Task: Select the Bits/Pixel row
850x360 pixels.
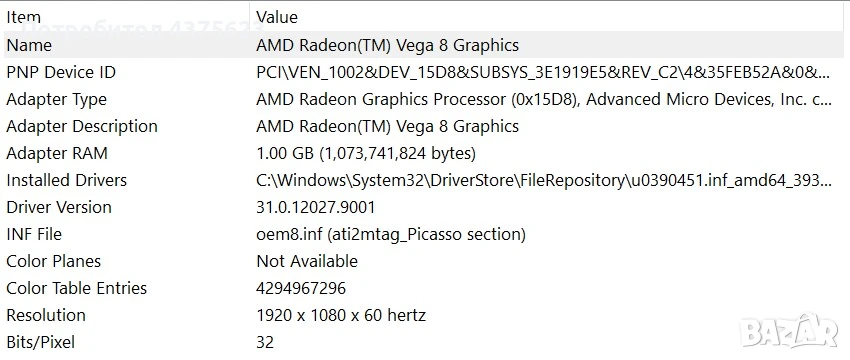Action: pyautogui.click(x=422, y=342)
